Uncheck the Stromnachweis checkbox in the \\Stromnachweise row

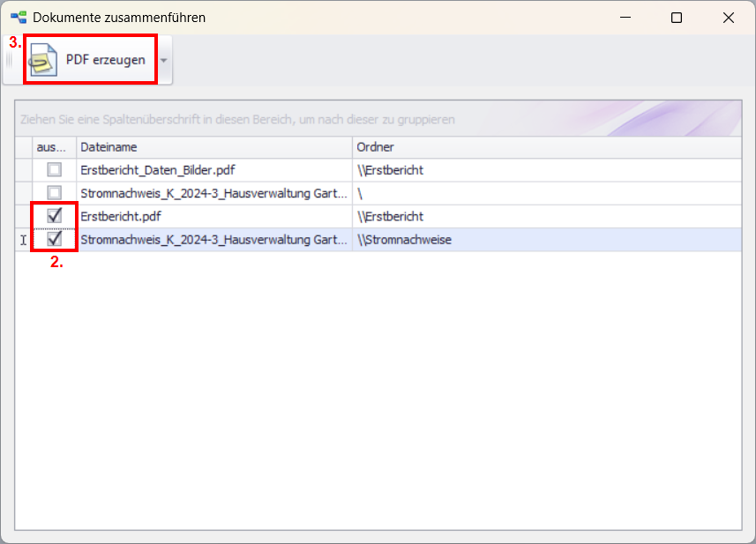pos(55,239)
